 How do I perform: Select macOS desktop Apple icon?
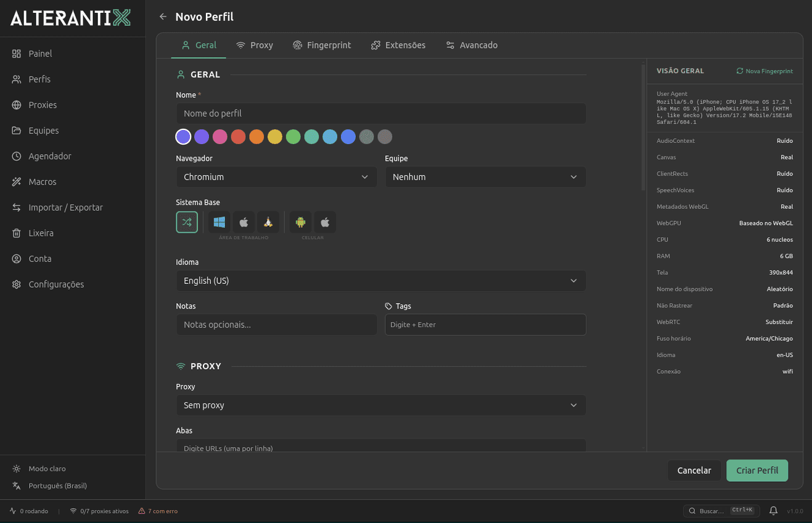pos(244,222)
